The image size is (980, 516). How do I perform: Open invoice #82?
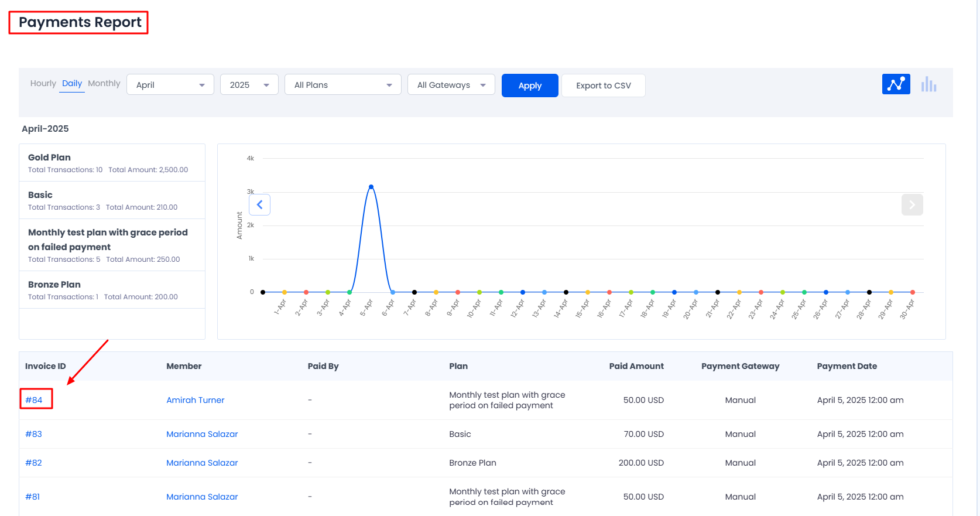[x=33, y=463]
